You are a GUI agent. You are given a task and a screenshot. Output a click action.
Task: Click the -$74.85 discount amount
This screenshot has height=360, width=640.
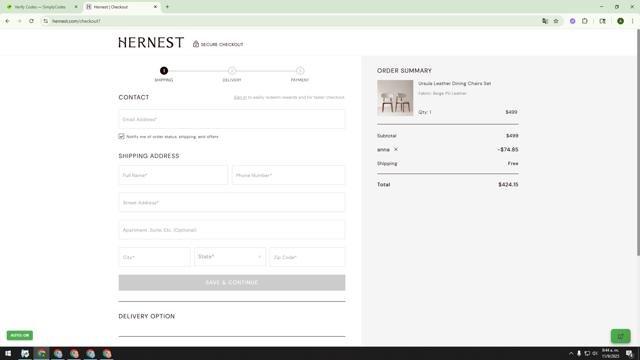coord(508,149)
